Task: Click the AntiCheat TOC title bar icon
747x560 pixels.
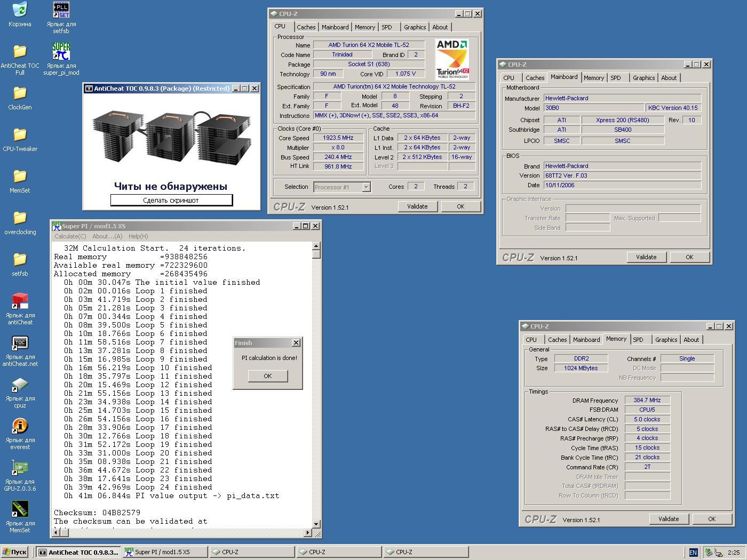Action: (89, 89)
